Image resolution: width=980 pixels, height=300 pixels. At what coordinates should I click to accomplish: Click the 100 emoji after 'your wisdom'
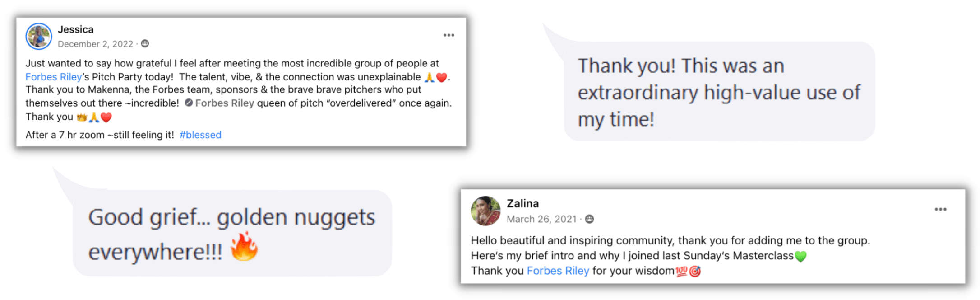coord(681,271)
